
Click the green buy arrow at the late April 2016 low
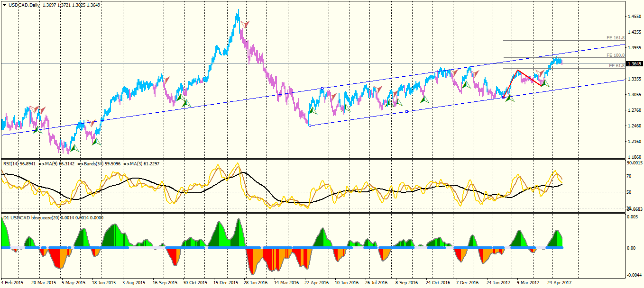click(x=313, y=111)
